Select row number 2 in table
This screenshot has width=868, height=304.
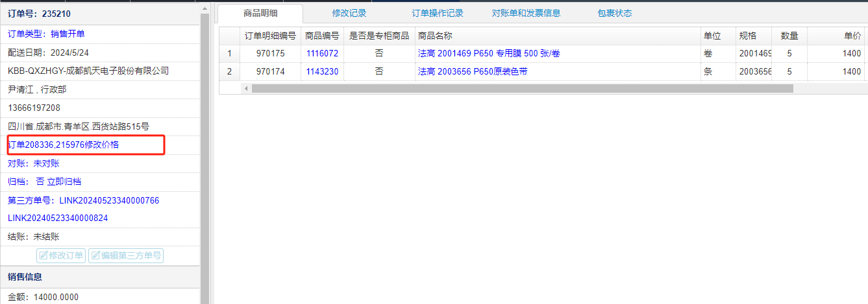coord(229,72)
